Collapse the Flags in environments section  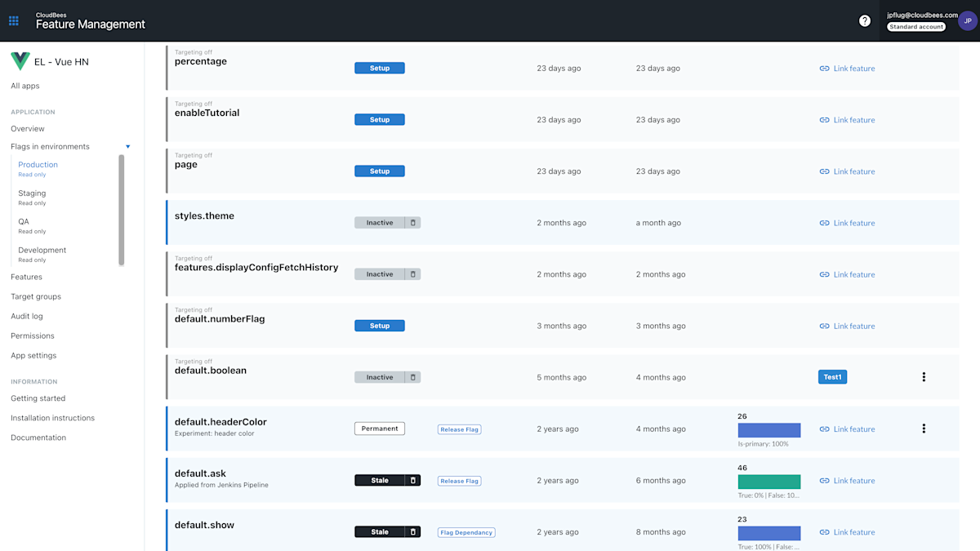(128, 146)
